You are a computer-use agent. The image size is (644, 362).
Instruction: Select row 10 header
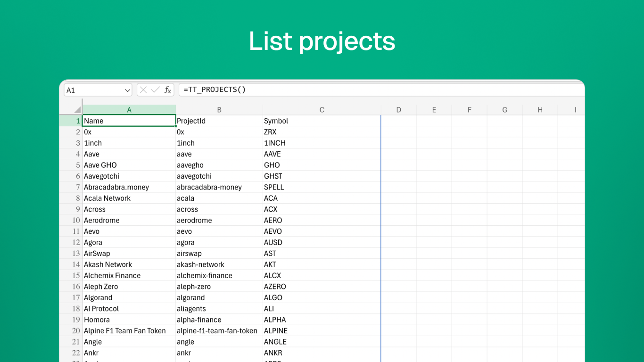71,220
